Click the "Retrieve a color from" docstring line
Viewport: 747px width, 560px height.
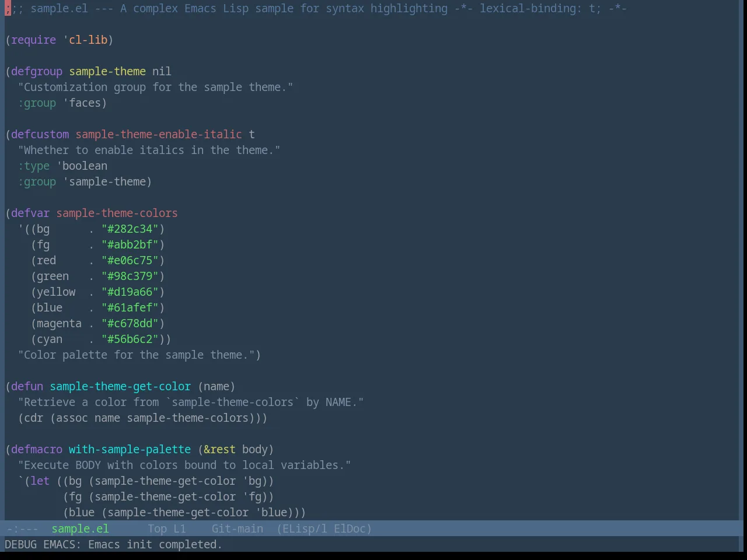click(190, 402)
